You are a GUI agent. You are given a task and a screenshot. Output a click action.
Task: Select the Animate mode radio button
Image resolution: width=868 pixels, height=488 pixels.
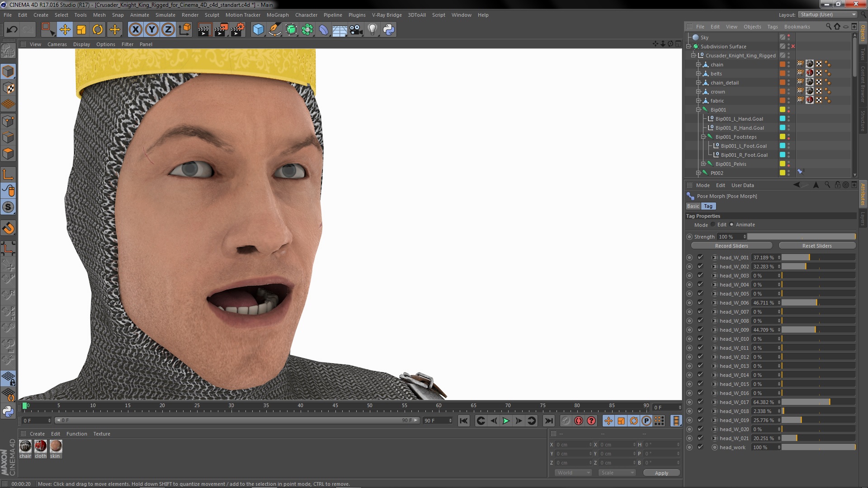click(x=731, y=225)
